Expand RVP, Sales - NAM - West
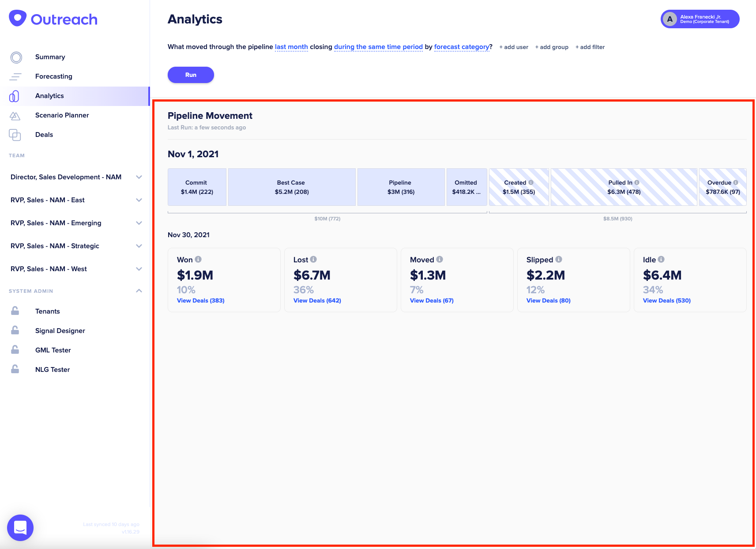 [139, 269]
